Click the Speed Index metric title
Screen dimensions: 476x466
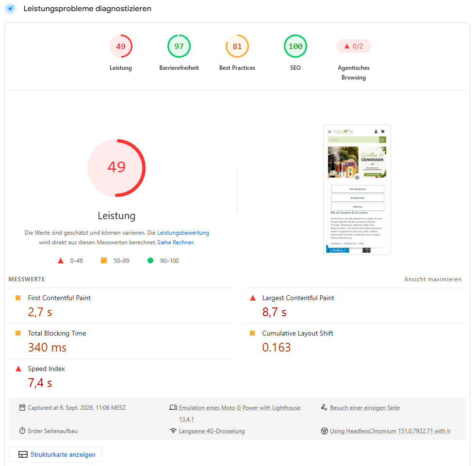47,369
